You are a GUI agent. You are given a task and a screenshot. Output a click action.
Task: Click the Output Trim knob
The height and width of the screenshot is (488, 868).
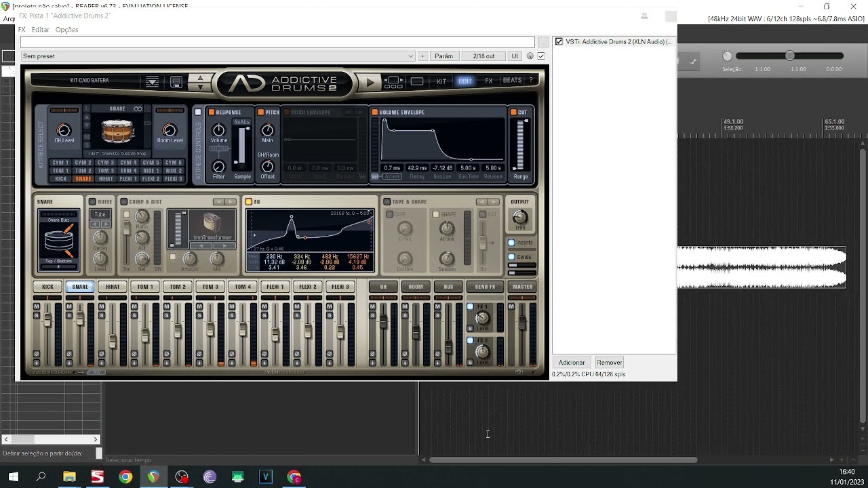(x=520, y=217)
